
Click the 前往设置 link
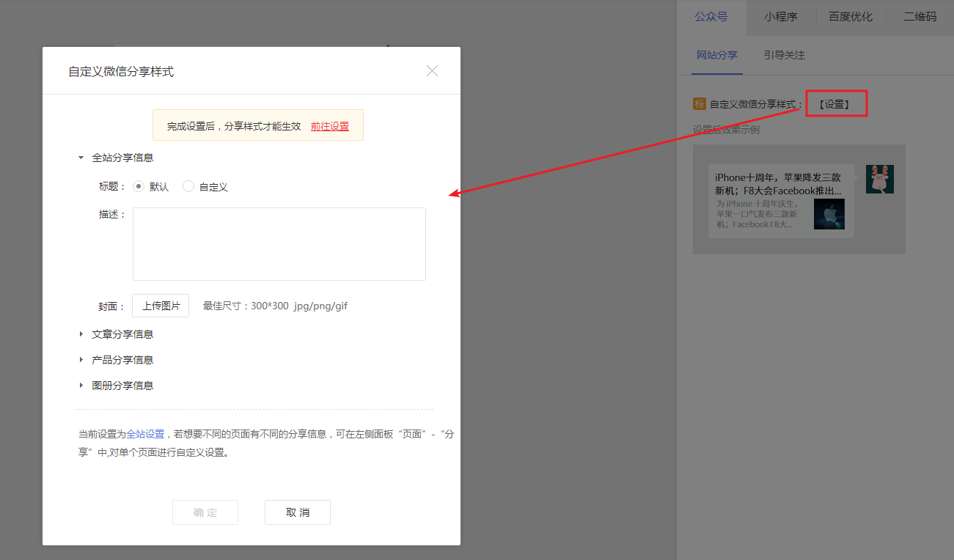point(330,126)
